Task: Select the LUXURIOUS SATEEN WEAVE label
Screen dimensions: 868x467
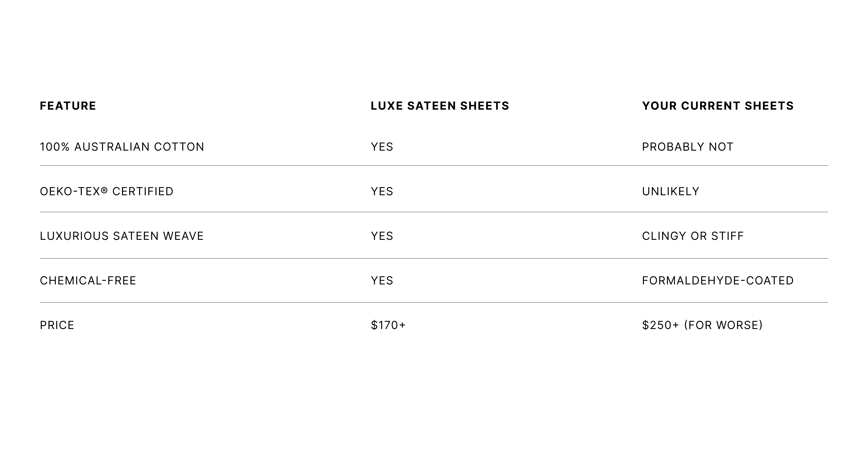Action: (122, 236)
